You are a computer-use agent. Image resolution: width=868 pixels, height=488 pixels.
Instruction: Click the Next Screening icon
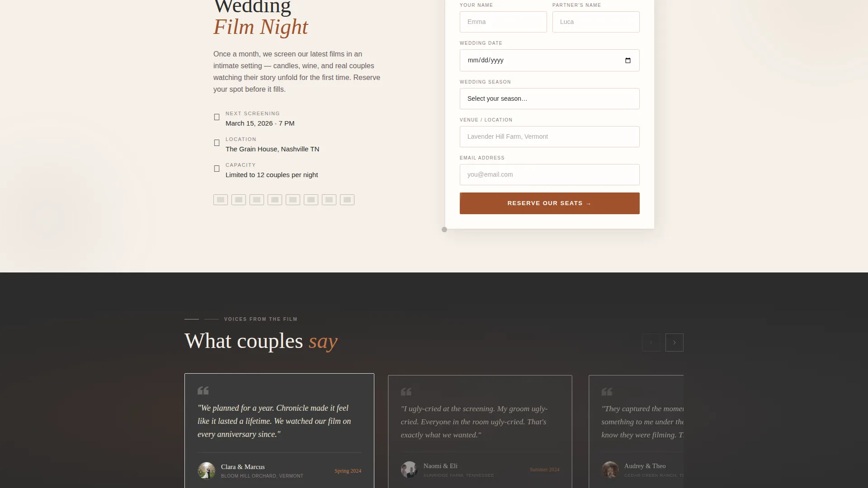[217, 117]
